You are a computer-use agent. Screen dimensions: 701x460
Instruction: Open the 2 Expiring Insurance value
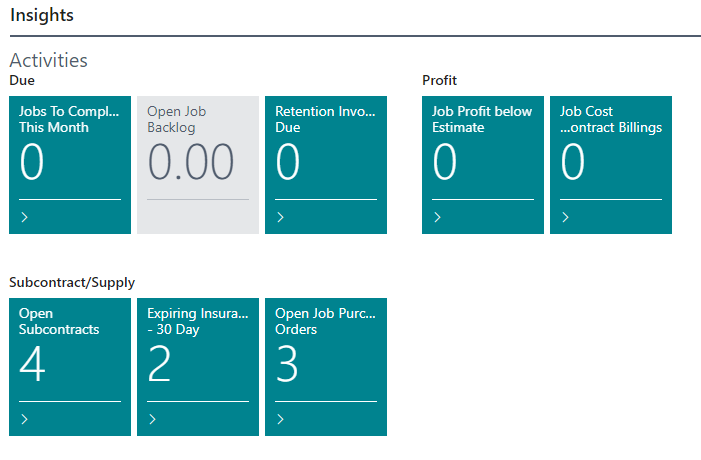click(x=160, y=365)
